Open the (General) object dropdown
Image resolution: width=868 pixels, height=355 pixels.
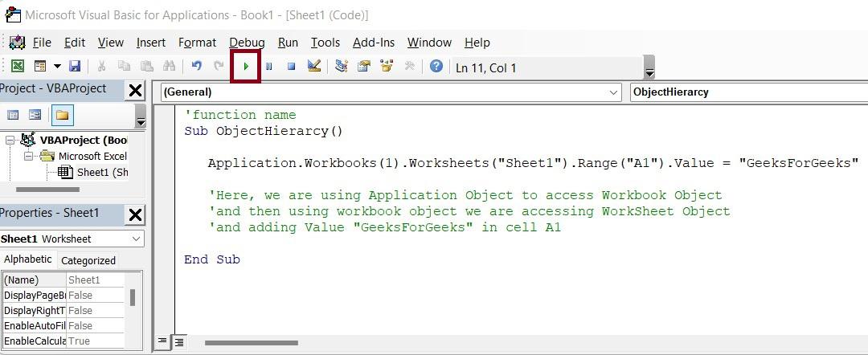point(614,92)
